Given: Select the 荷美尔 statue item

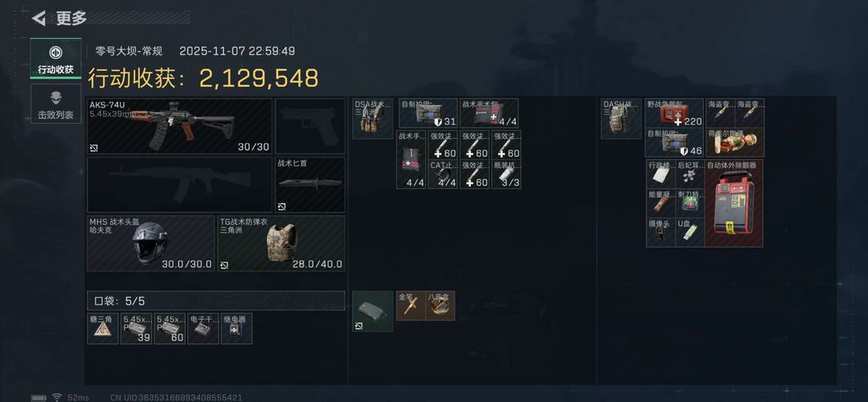Looking at the screenshot, I should tap(750, 142).
